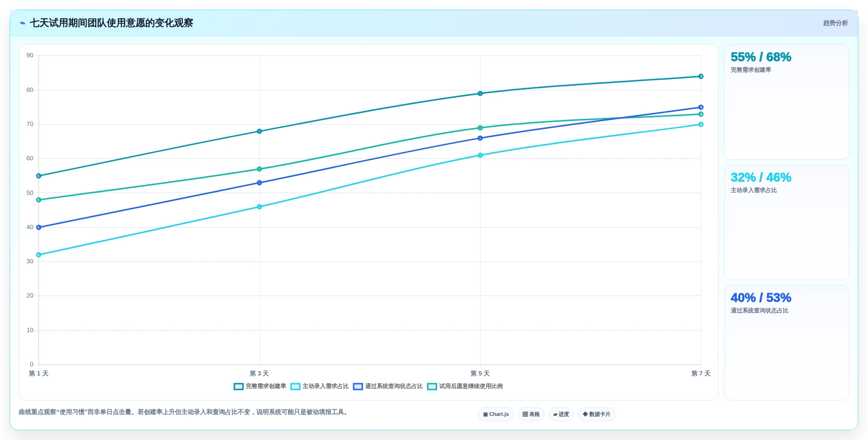868x440 pixels.
Task: Select 主动录入需求占比 point on 第 5 天
Action: pyautogui.click(x=480, y=155)
